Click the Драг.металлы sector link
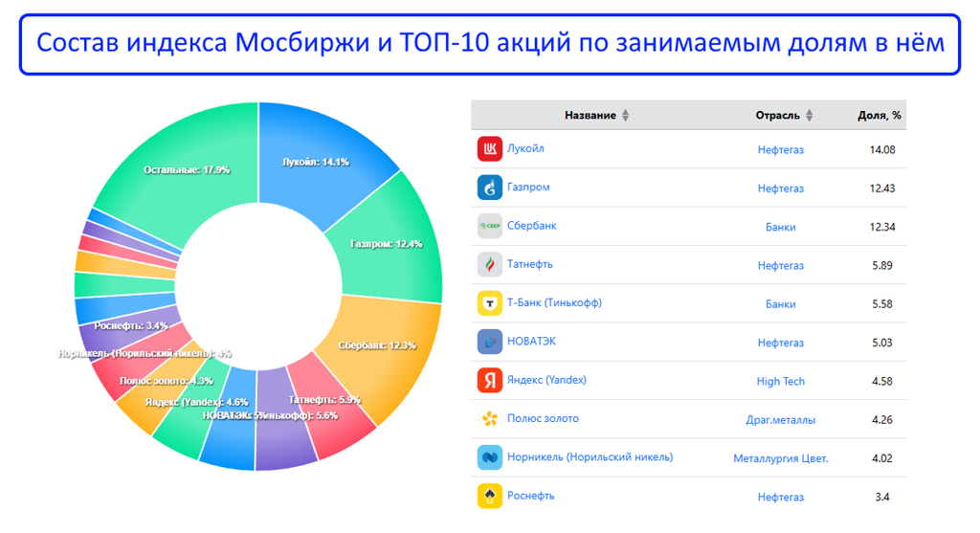The height and width of the screenshot is (533, 980). coord(780,419)
